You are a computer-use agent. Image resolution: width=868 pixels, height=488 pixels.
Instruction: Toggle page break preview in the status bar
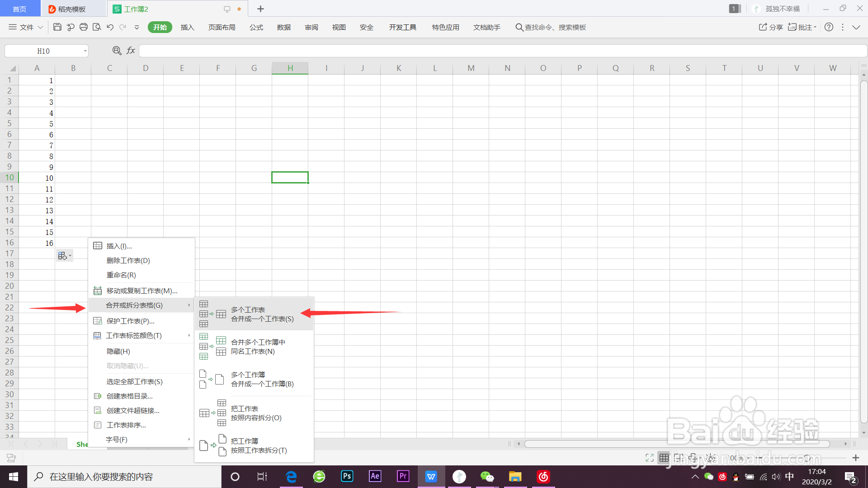point(679,458)
